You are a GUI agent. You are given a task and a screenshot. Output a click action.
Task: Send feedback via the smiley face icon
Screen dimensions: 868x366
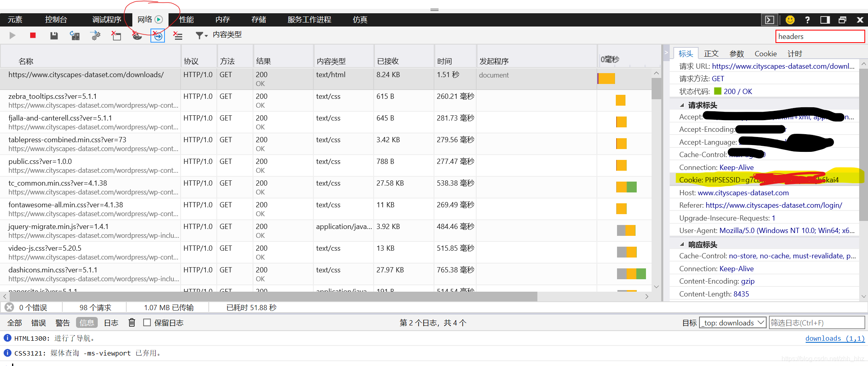[790, 20]
